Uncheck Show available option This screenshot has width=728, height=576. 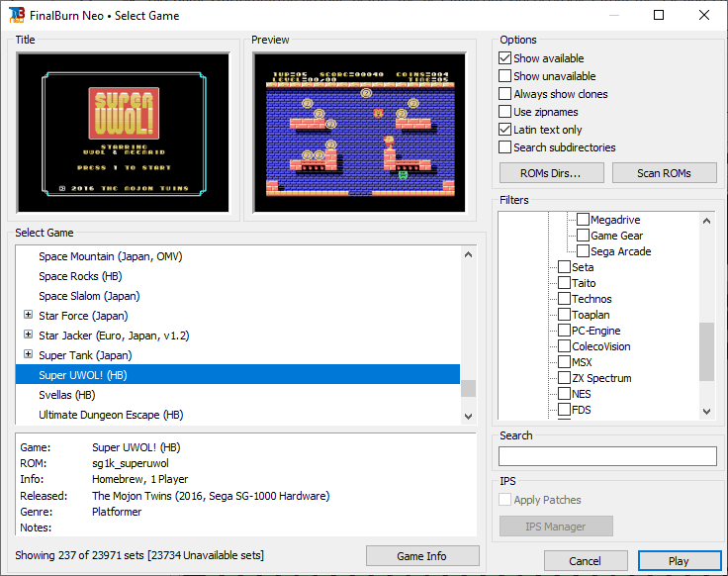pyautogui.click(x=504, y=58)
